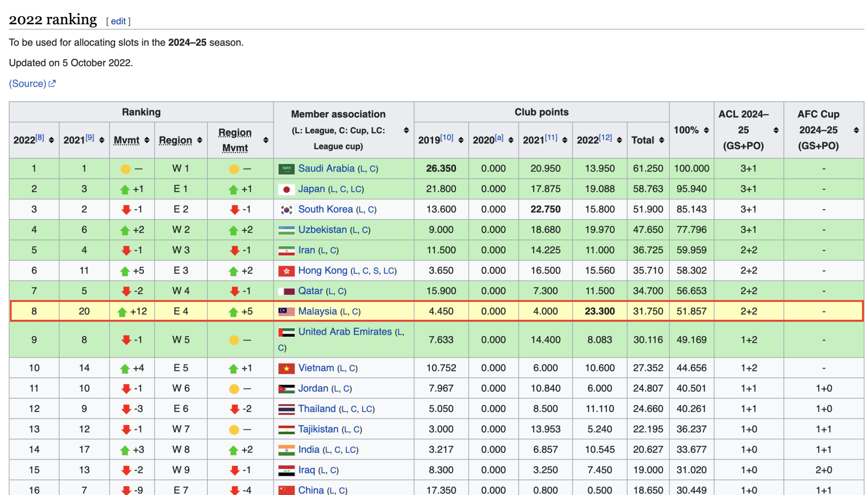
Task: Click the Vietnam flag icon
Action: 286,368
